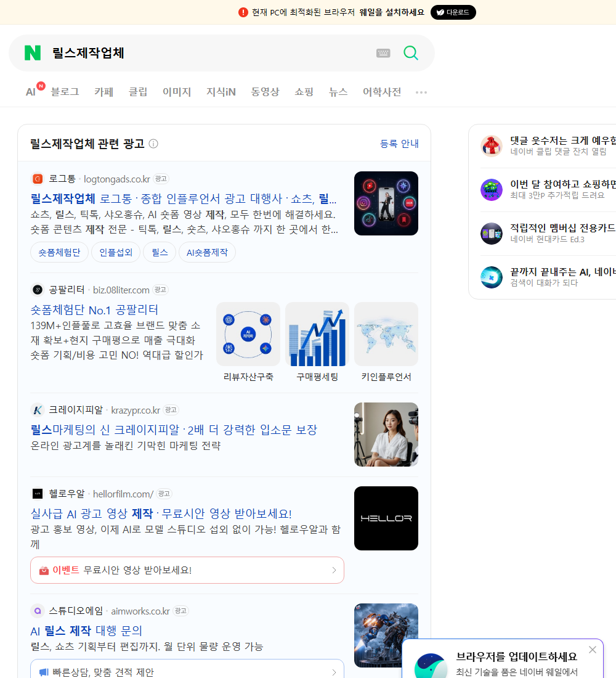Click the AI숏폼제작 chip
This screenshot has width=616, height=678.
[x=207, y=253]
